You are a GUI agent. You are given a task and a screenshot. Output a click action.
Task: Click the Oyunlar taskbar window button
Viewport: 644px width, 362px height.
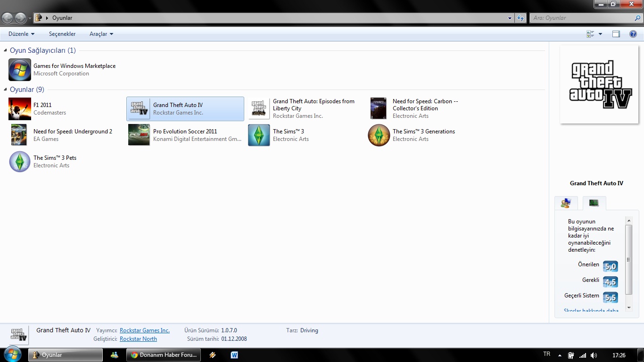click(x=66, y=355)
